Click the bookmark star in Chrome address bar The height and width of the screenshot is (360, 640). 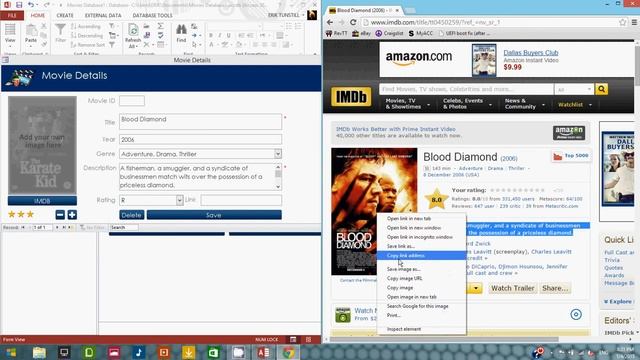(622, 22)
